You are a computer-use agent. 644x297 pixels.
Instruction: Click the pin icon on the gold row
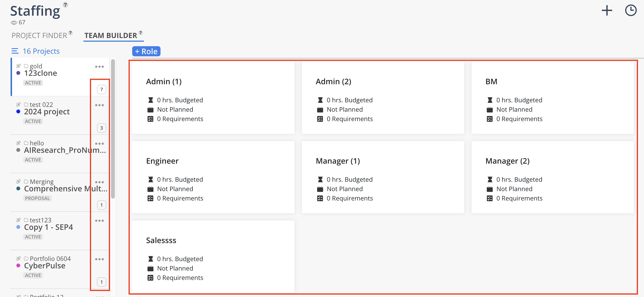click(19, 66)
